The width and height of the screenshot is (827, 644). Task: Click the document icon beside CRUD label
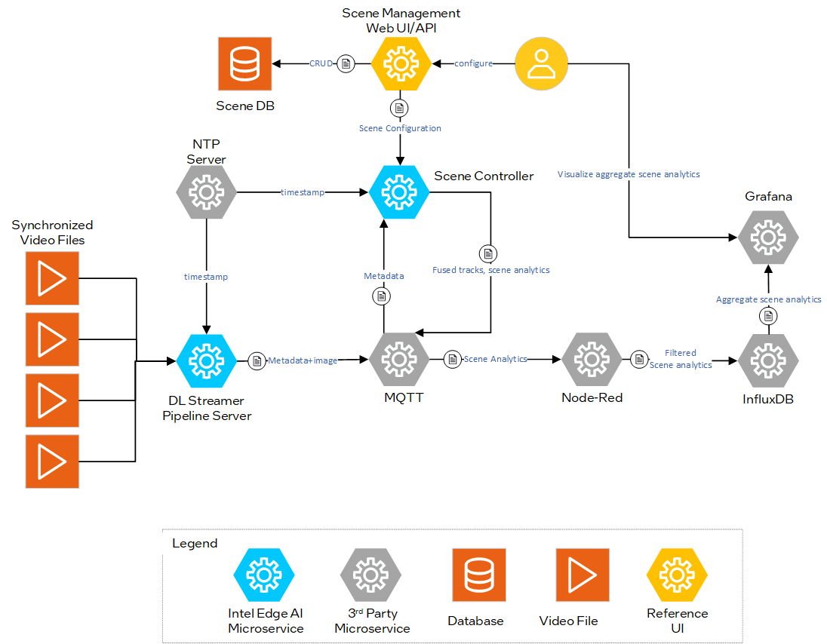coord(346,63)
